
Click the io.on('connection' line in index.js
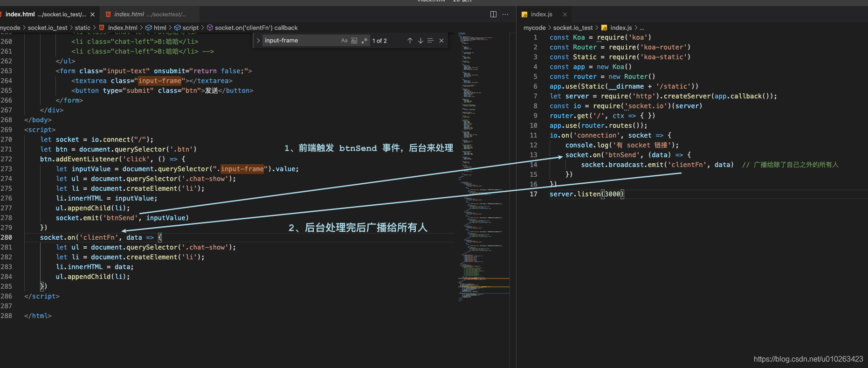610,135
